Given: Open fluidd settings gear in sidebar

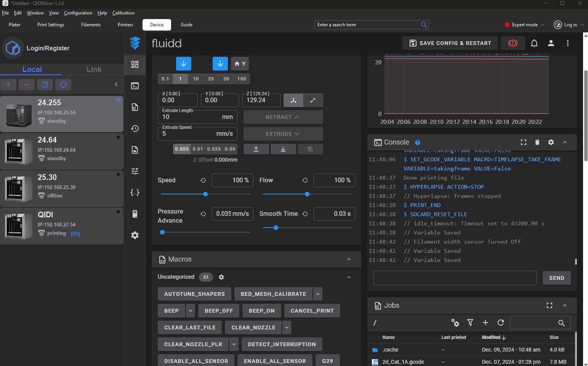Looking at the screenshot, I should [135, 235].
